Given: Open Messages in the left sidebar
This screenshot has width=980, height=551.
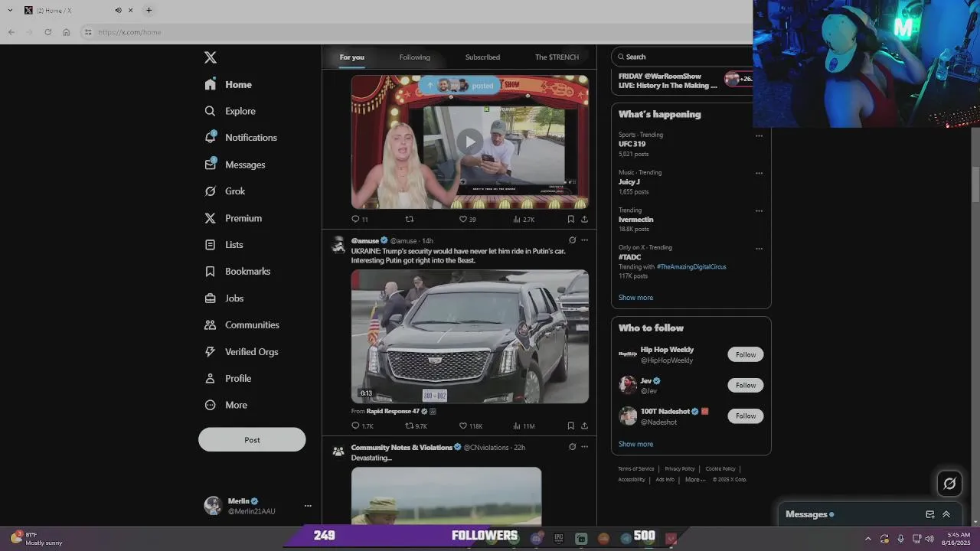Looking at the screenshot, I should (x=234, y=165).
